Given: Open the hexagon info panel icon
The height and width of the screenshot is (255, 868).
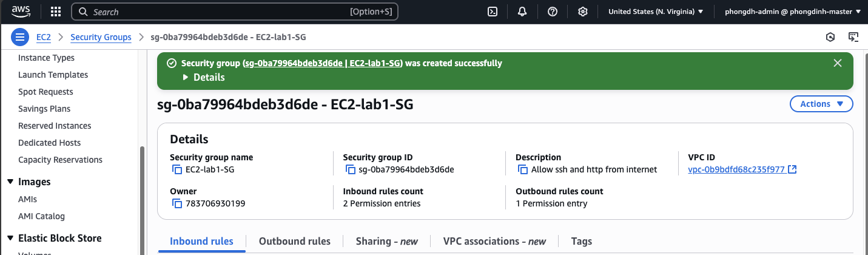Looking at the screenshot, I should pyautogui.click(x=830, y=37).
